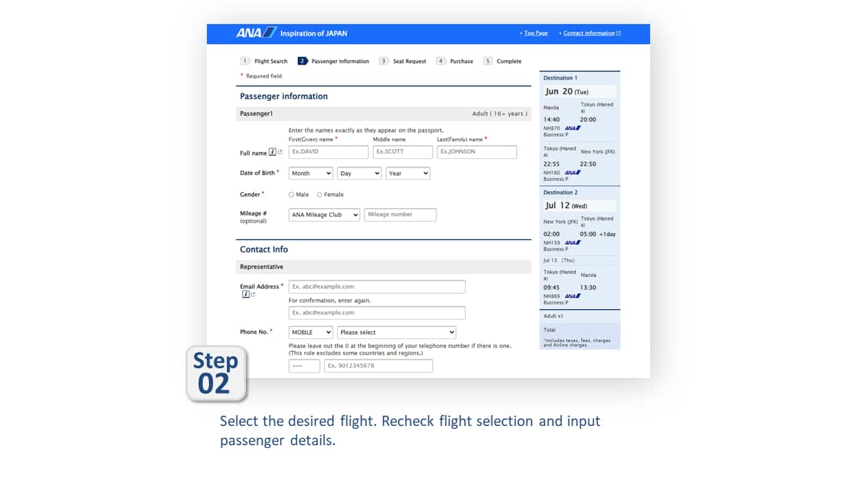This screenshot has width=868, height=481.
Task: Open the Month dropdown for Date of Birth
Action: click(x=310, y=173)
